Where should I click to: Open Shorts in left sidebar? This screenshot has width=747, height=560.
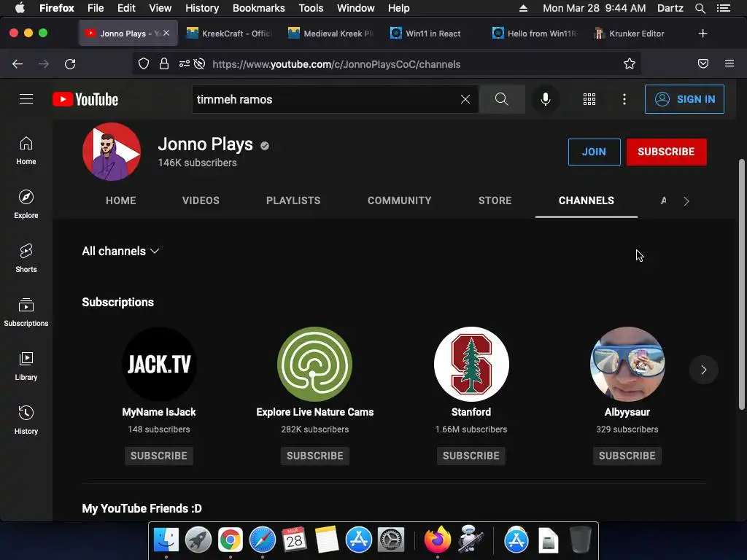point(26,258)
